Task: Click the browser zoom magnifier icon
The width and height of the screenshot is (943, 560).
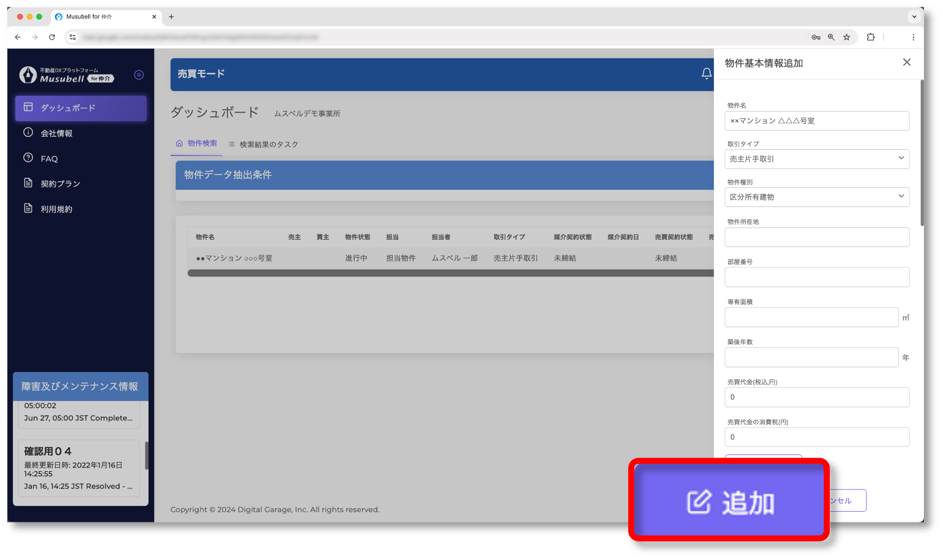Action: coord(831,37)
